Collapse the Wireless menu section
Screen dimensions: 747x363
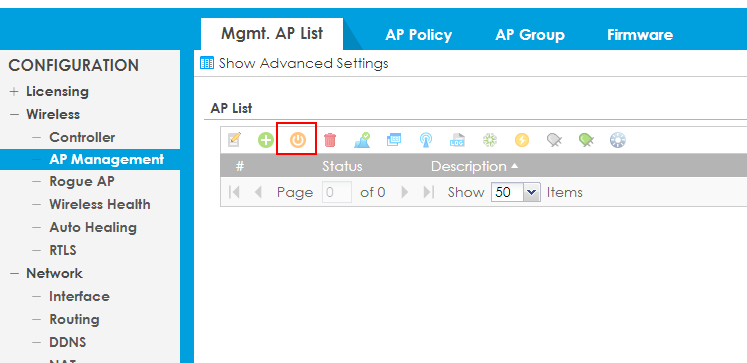[x=14, y=114]
